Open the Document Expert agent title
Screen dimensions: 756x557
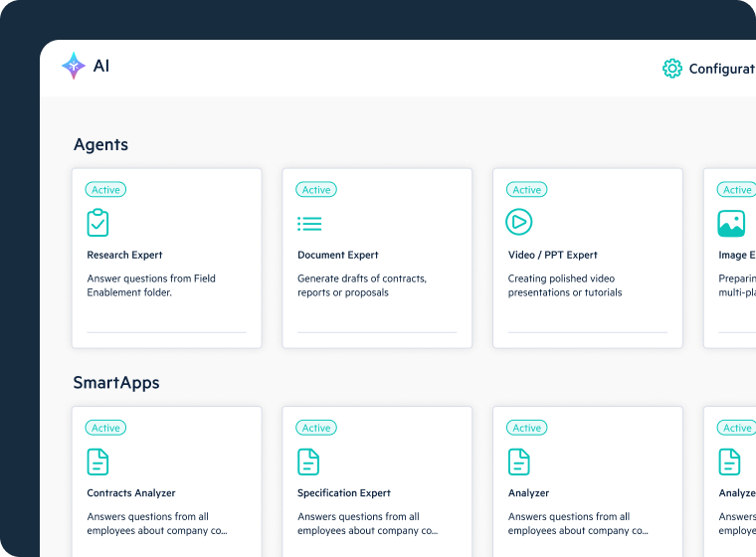pyautogui.click(x=337, y=255)
